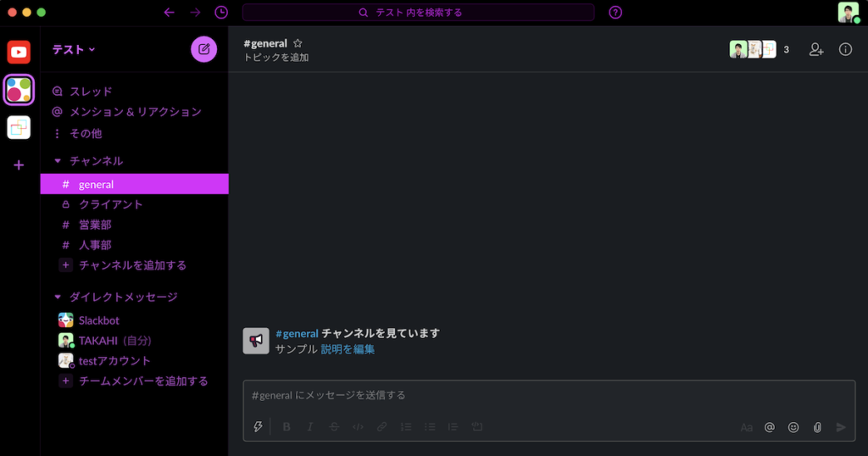The image size is (868, 456).
Task: Open メンション & リアクション
Action: click(135, 112)
